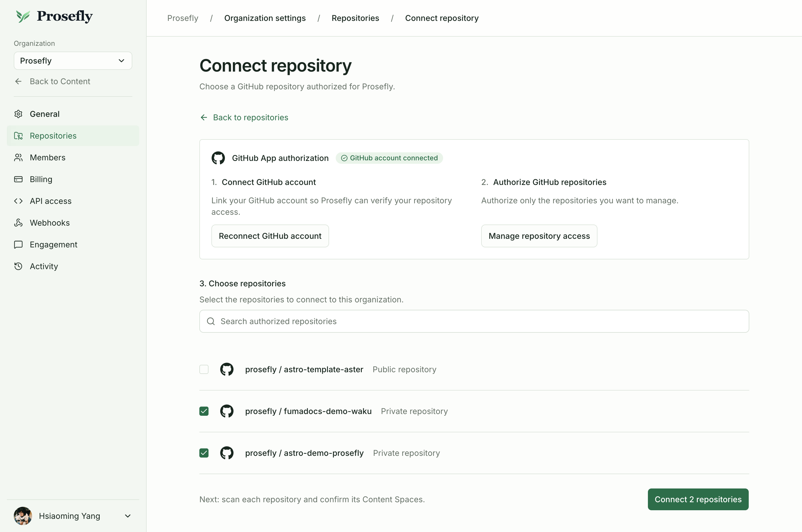
Task: Click the Prosefly leaf logo icon
Action: pyautogui.click(x=23, y=16)
